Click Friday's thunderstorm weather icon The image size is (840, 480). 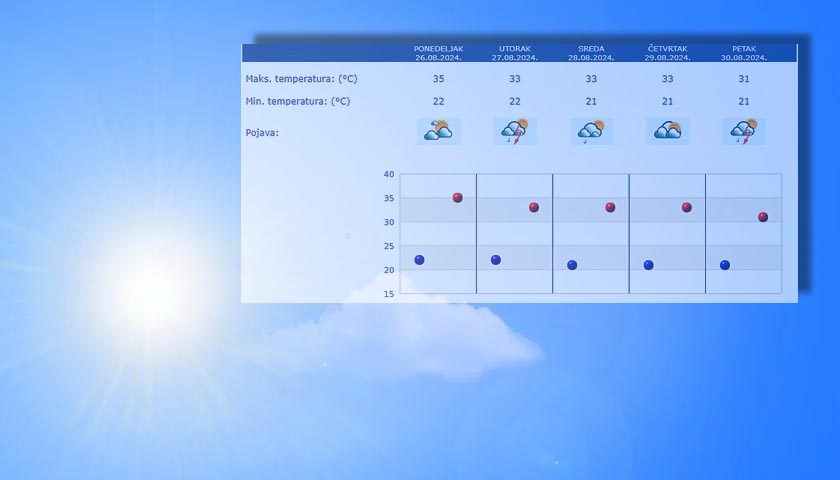click(744, 131)
